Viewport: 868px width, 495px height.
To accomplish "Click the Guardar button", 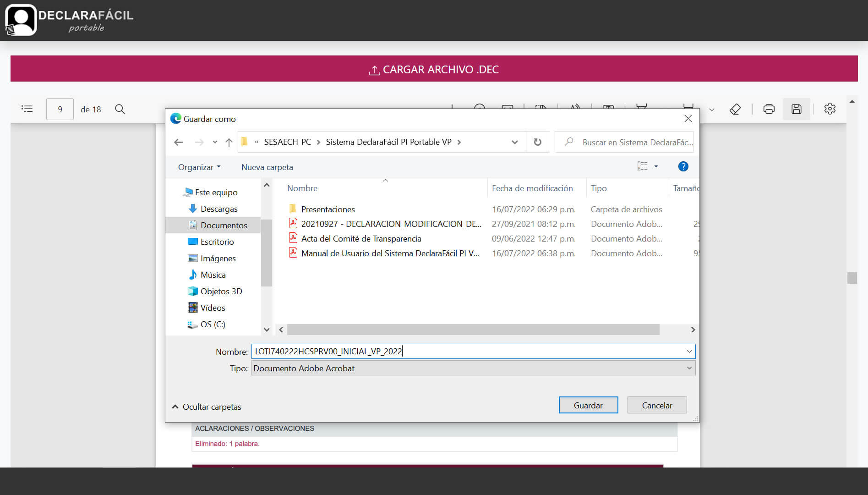I will [588, 405].
